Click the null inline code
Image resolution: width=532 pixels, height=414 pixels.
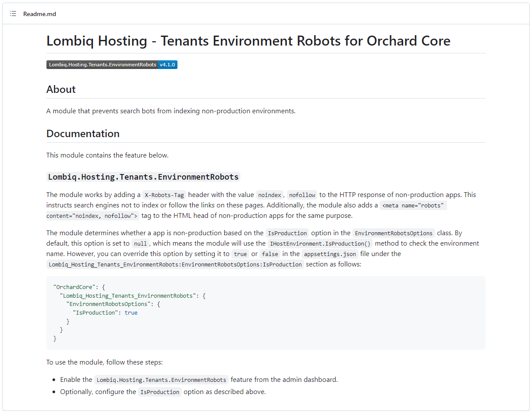coord(141,243)
